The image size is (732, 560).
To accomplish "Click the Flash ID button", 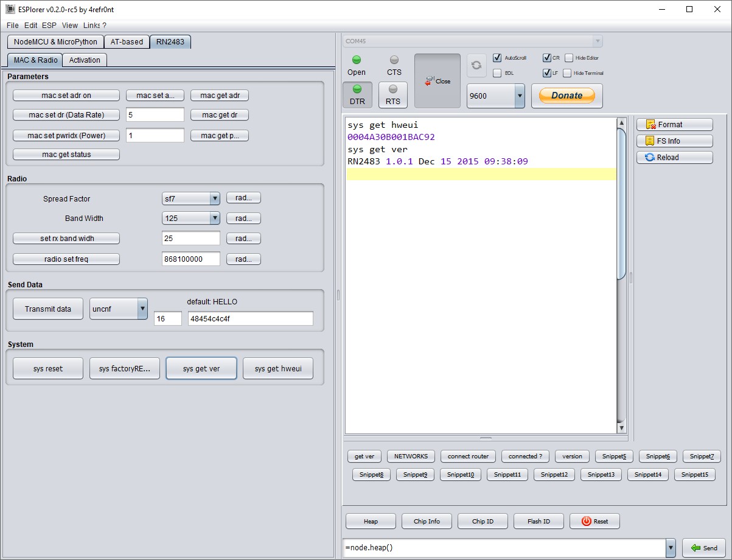I will click(539, 521).
